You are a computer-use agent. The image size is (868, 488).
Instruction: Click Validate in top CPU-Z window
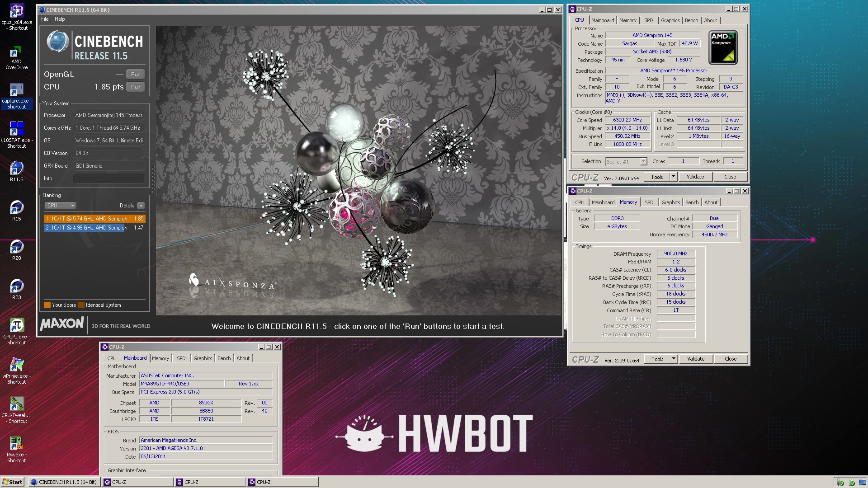tap(695, 177)
